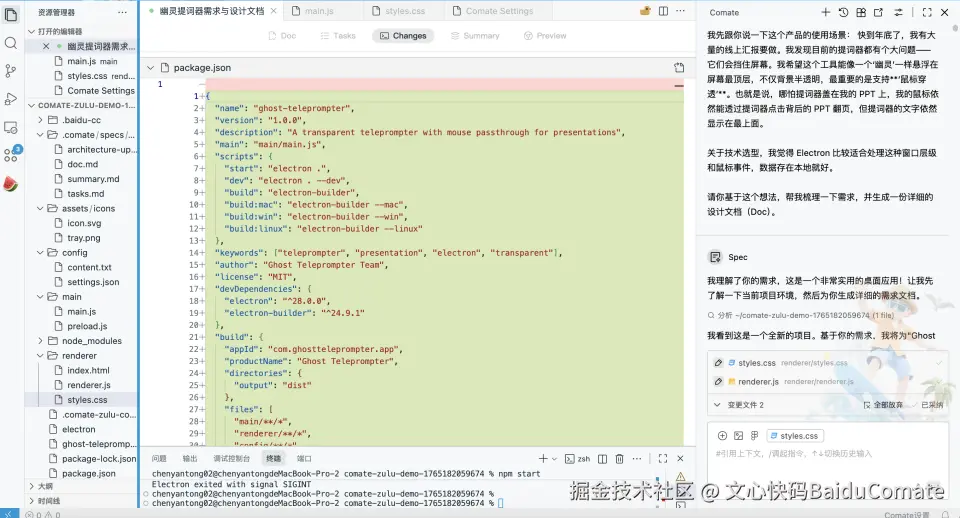Select the Changes tab
Screen dimensions: 960x518
403,36
